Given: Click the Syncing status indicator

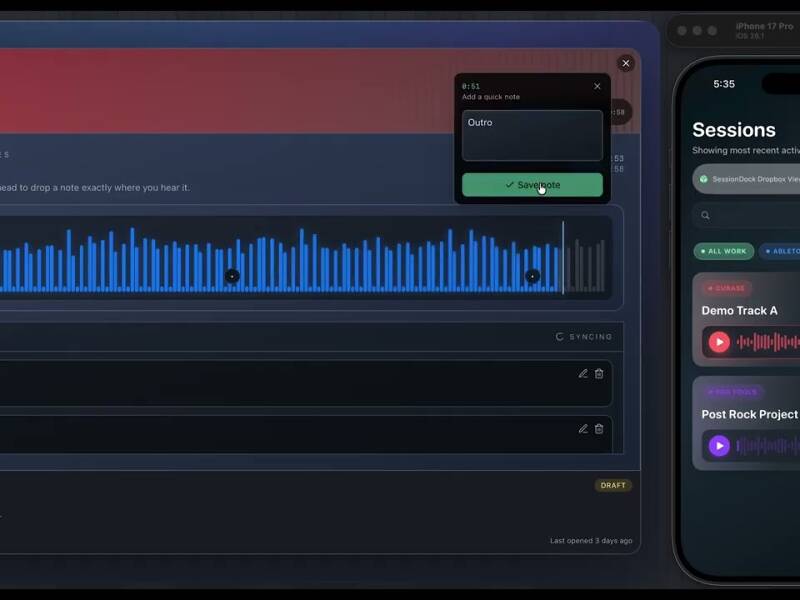Looking at the screenshot, I should click(584, 337).
